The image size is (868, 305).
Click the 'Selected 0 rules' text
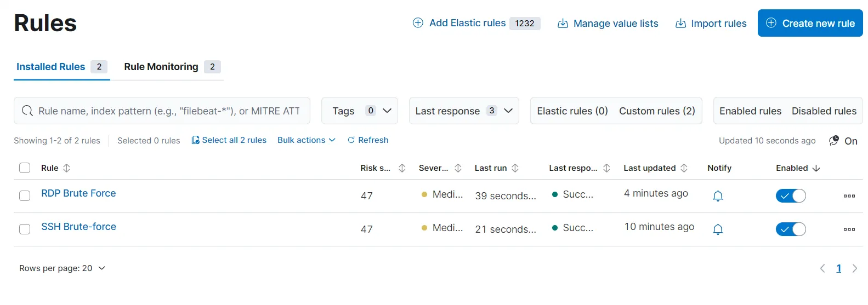(149, 141)
